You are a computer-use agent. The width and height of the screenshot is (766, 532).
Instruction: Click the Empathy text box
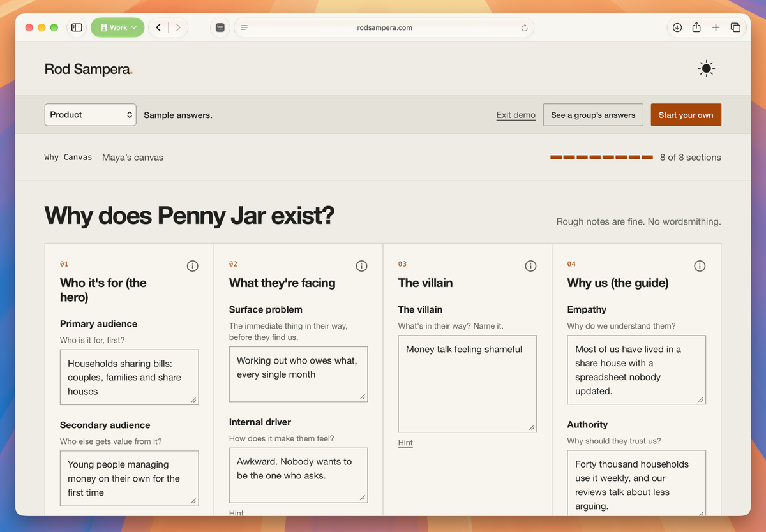click(x=636, y=369)
